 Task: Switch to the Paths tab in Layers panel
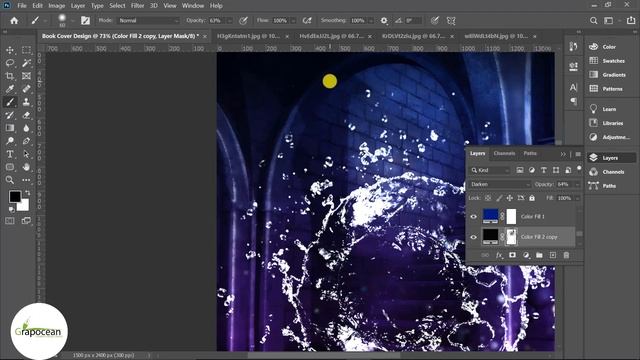coord(530,153)
